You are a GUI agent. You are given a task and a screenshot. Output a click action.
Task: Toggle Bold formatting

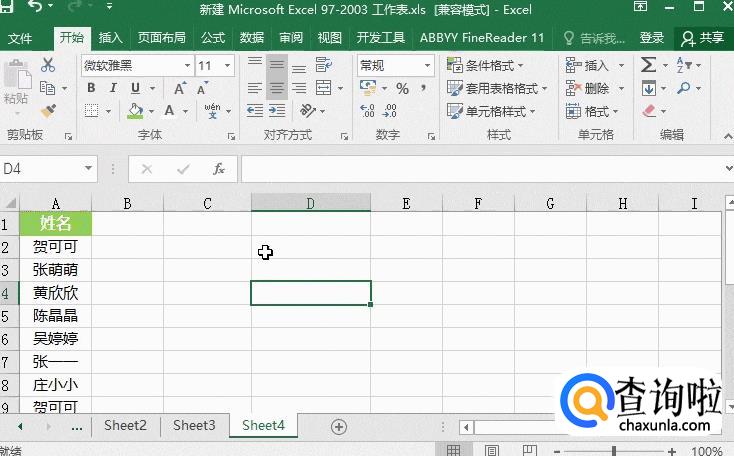pyautogui.click(x=90, y=88)
